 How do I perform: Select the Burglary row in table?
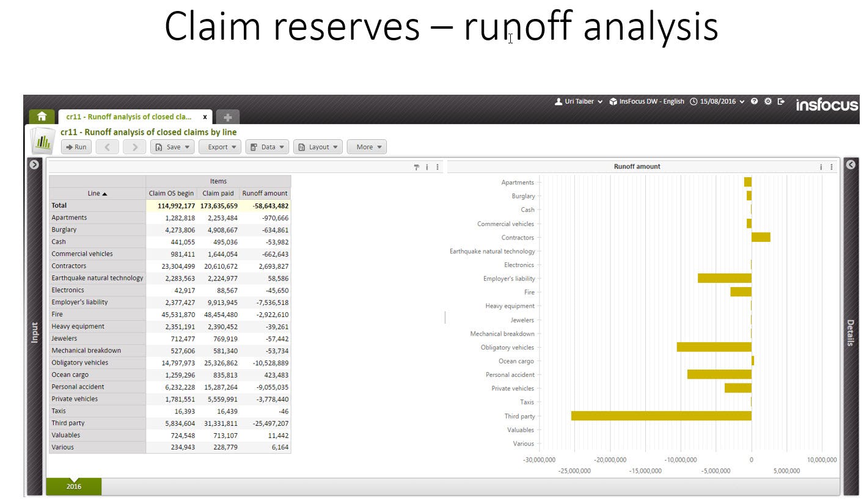point(170,230)
